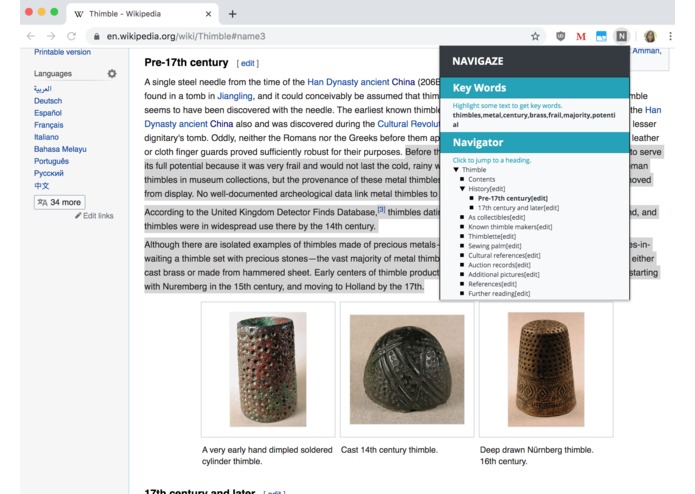Close the Thimble - Wikipedia tab
The height and width of the screenshot is (494, 695).
coord(208,14)
